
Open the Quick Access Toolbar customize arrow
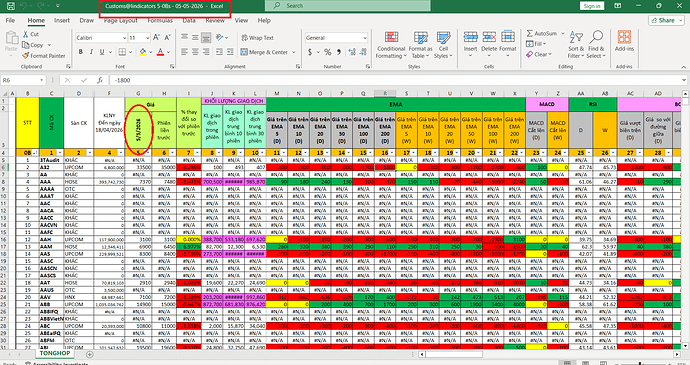59,6
